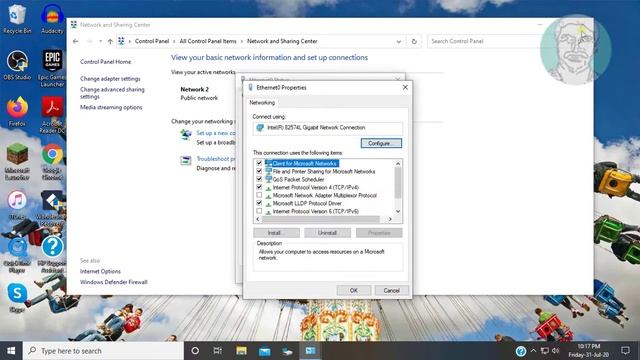The height and width of the screenshot is (360, 640).
Task: Open Epic Games Launcher icon
Action: (52, 69)
